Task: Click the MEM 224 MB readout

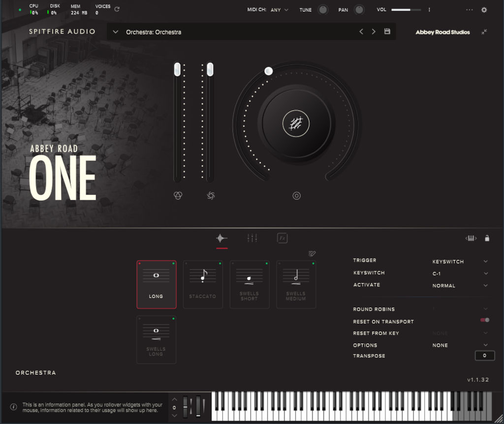Action: pos(79,9)
